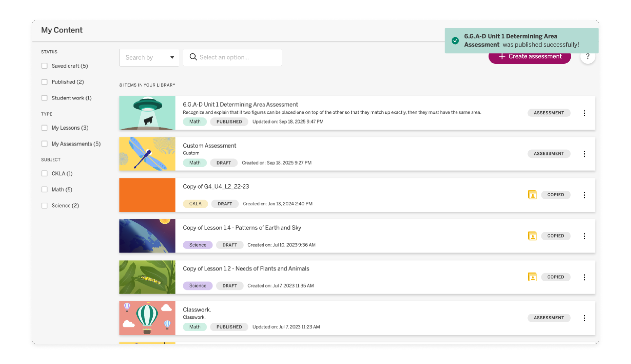Open the Classwork. item title

point(197,310)
